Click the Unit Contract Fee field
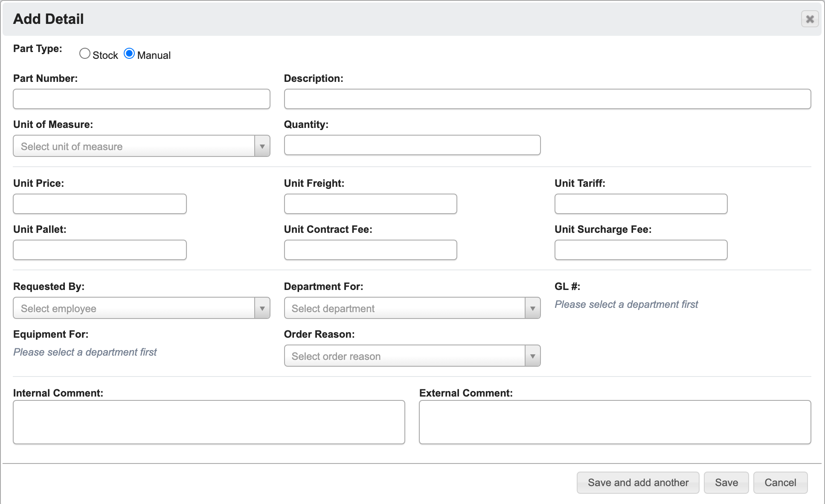 pos(370,250)
